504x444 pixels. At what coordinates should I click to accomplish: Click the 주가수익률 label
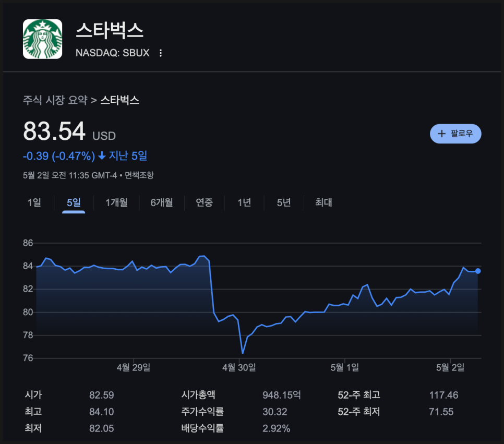pyautogui.click(x=202, y=412)
